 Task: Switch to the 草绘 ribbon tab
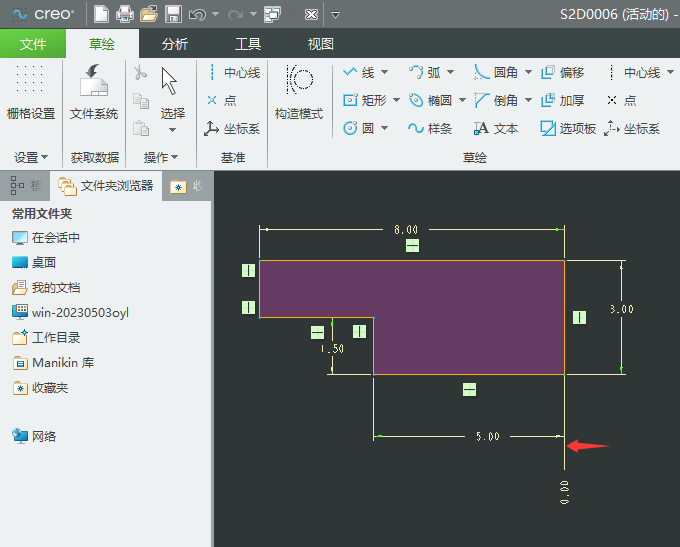(102, 44)
